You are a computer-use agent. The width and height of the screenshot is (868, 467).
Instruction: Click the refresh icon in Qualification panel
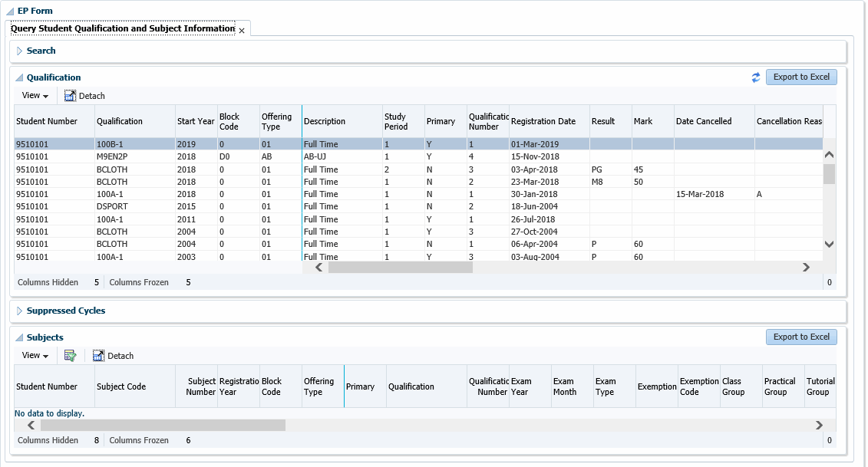click(x=756, y=77)
